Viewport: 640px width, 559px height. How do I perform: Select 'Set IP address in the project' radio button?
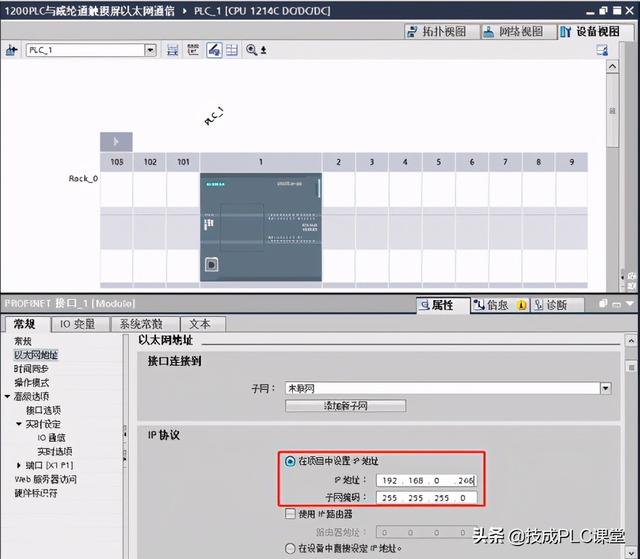(x=290, y=461)
